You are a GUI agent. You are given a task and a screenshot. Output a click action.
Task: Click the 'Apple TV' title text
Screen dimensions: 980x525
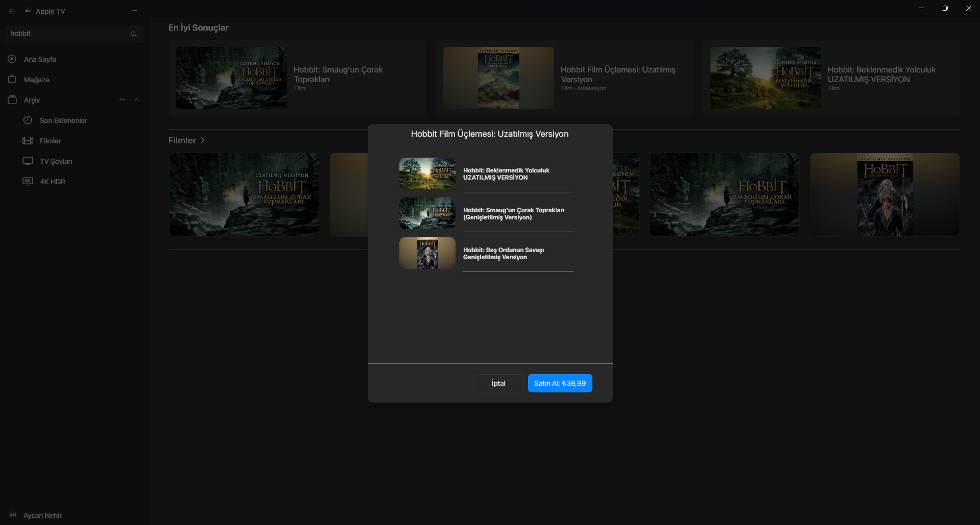[50, 11]
